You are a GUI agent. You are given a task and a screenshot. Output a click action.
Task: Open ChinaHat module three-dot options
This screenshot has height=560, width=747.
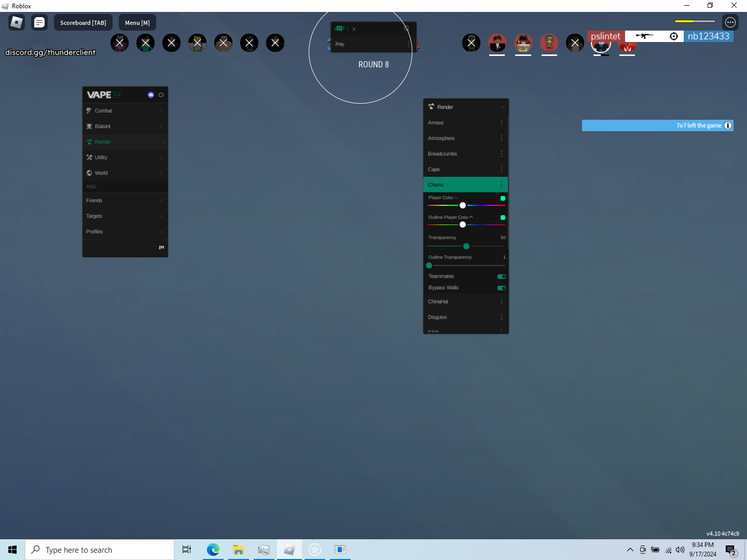click(x=501, y=301)
